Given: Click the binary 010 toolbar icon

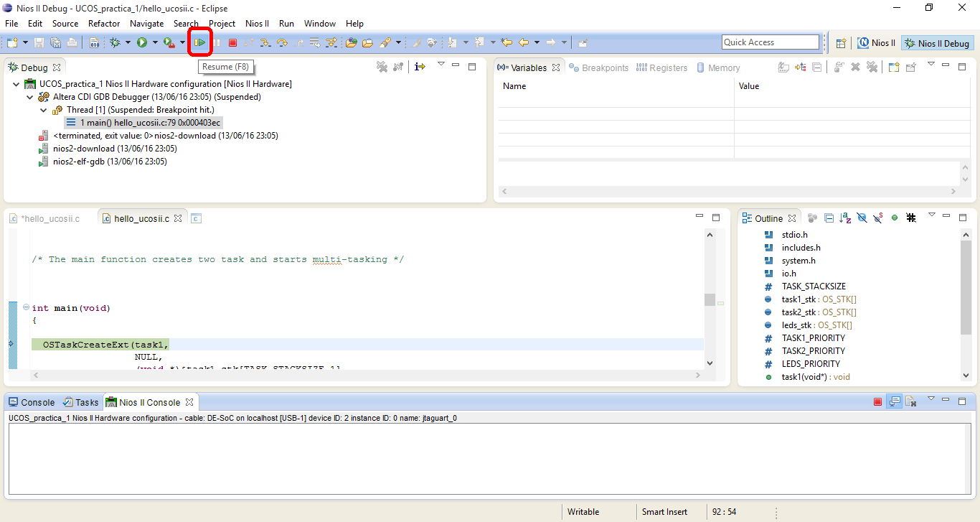Looking at the screenshot, I should 94,43.
